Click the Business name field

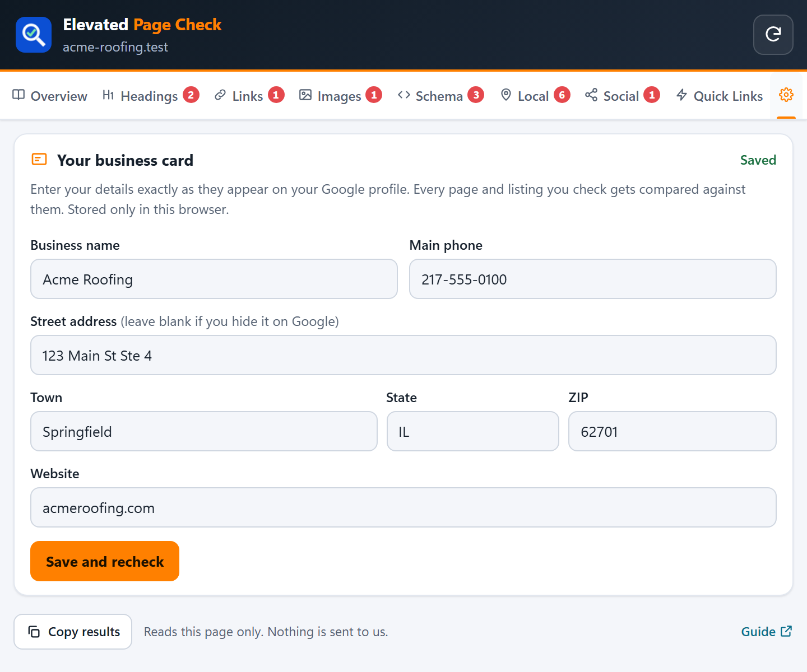[x=214, y=279]
